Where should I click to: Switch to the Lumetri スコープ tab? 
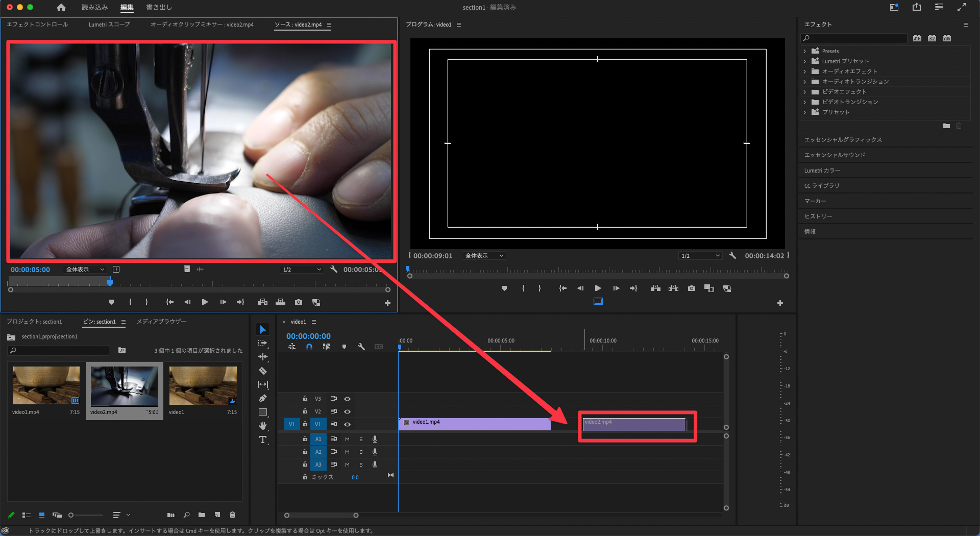(x=109, y=25)
